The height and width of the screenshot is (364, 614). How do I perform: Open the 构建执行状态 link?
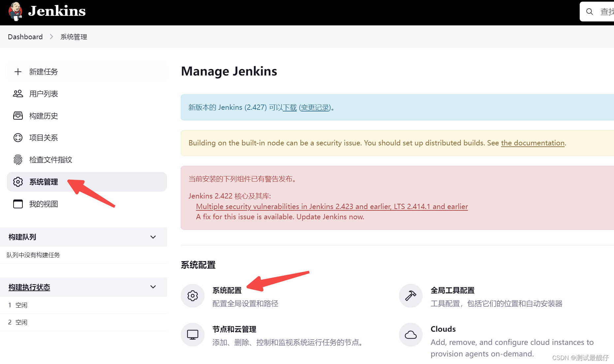[x=29, y=287]
